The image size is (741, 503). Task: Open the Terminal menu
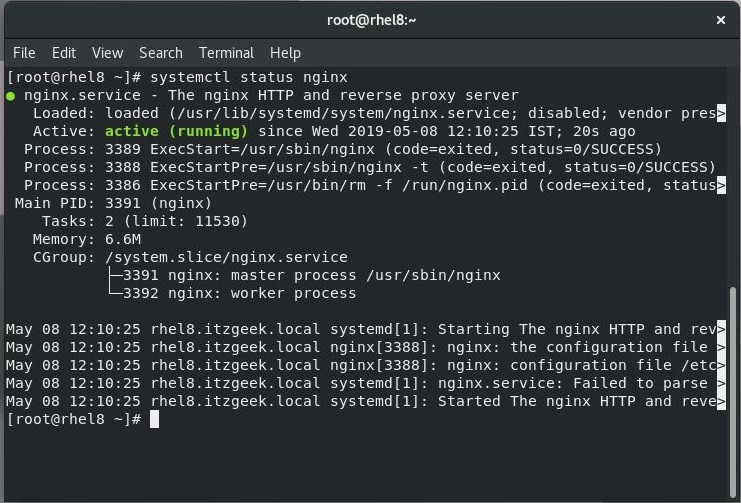[x=226, y=53]
